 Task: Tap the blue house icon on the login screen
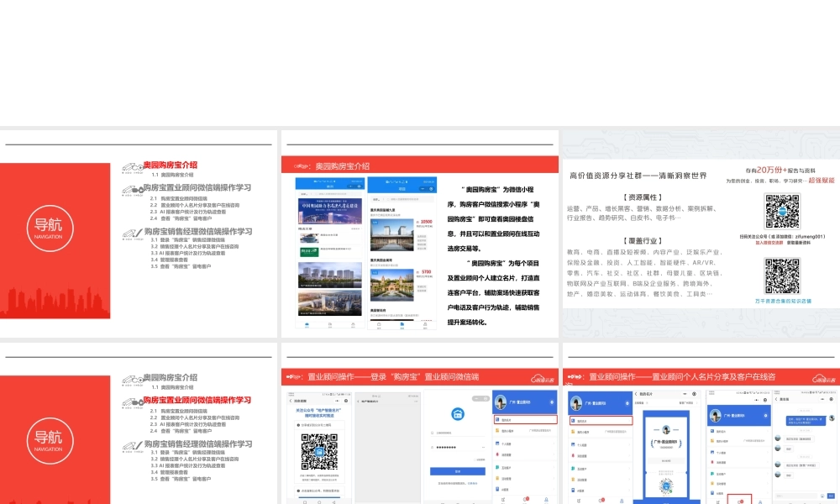[x=458, y=415]
